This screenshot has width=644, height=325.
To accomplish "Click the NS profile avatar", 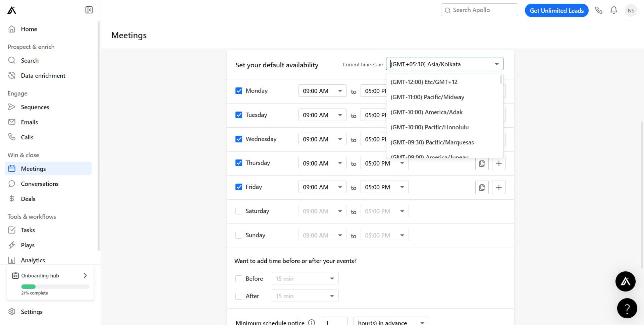I will pos(631,10).
